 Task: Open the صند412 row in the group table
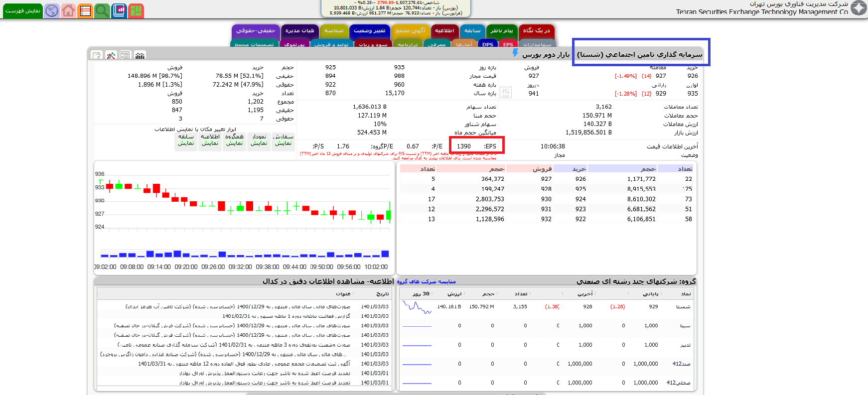[x=546, y=364]
